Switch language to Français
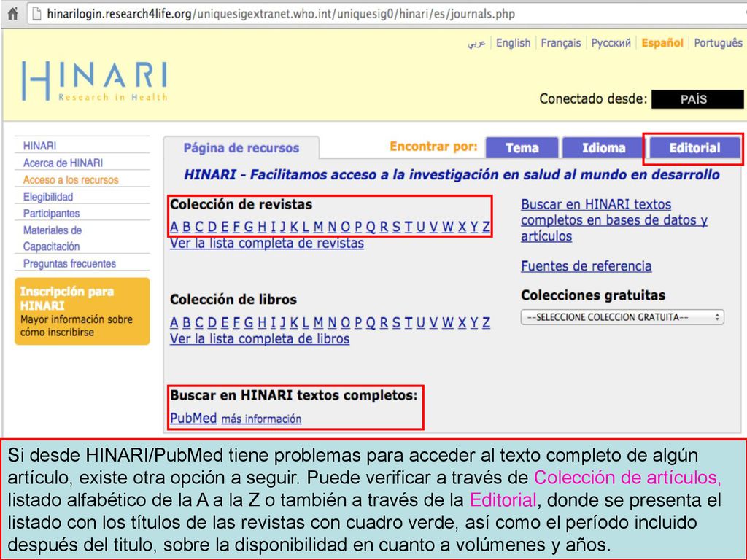 click(x=561, y=43)
